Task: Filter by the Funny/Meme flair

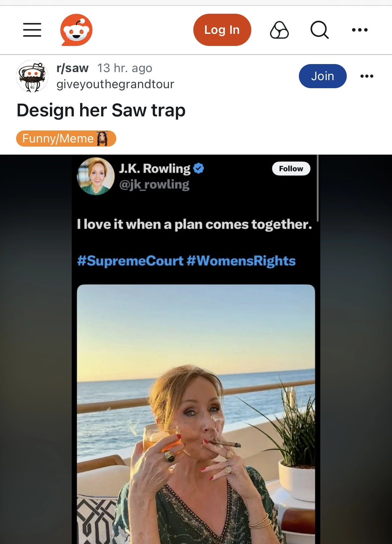Action: coord(58,139)
